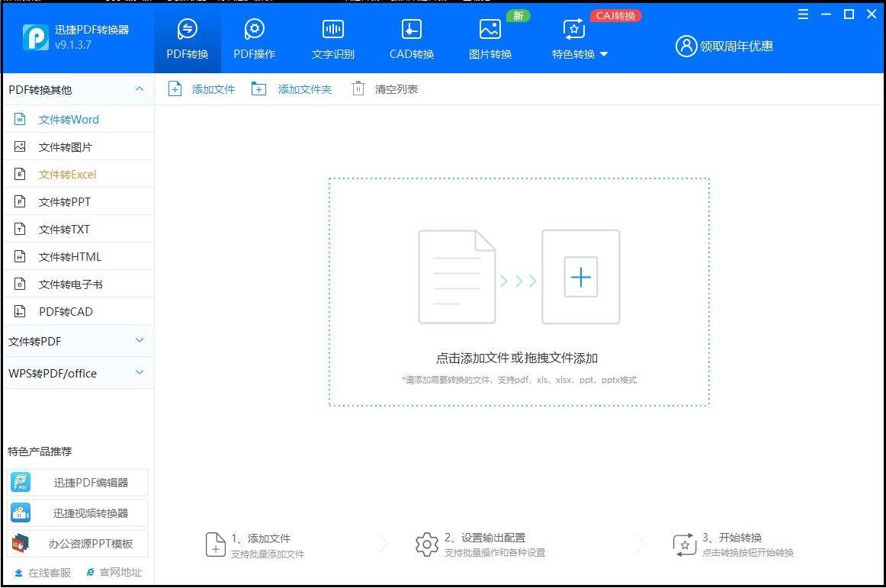Click the 添加文件 toolbar button

point(201,88)
